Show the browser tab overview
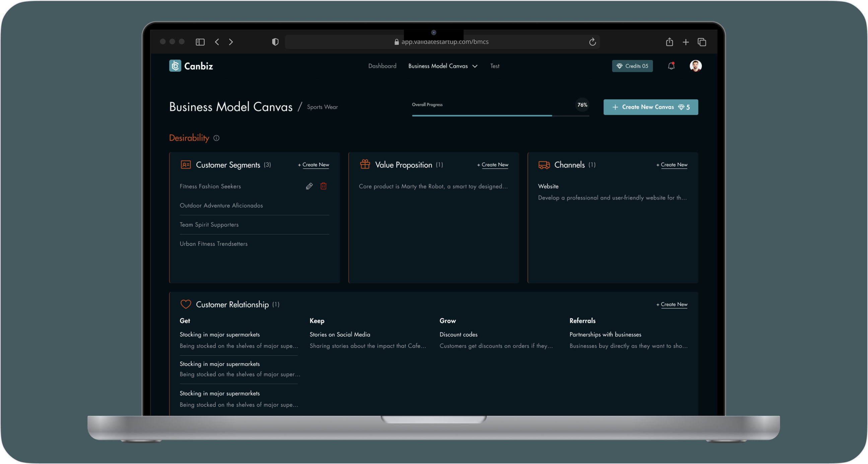The image size is (868, 464). pos(702,42)
